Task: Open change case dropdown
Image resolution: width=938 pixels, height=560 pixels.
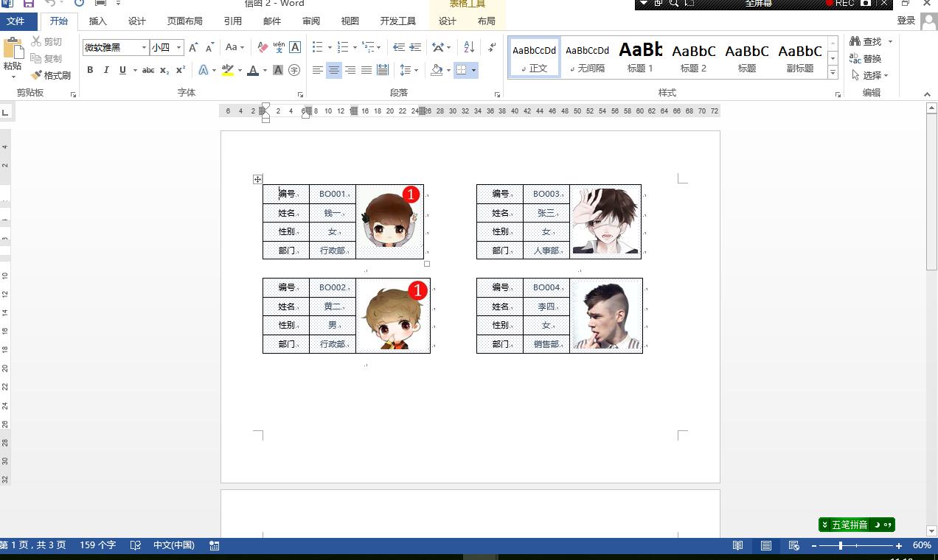Action: tap(234, 47)
